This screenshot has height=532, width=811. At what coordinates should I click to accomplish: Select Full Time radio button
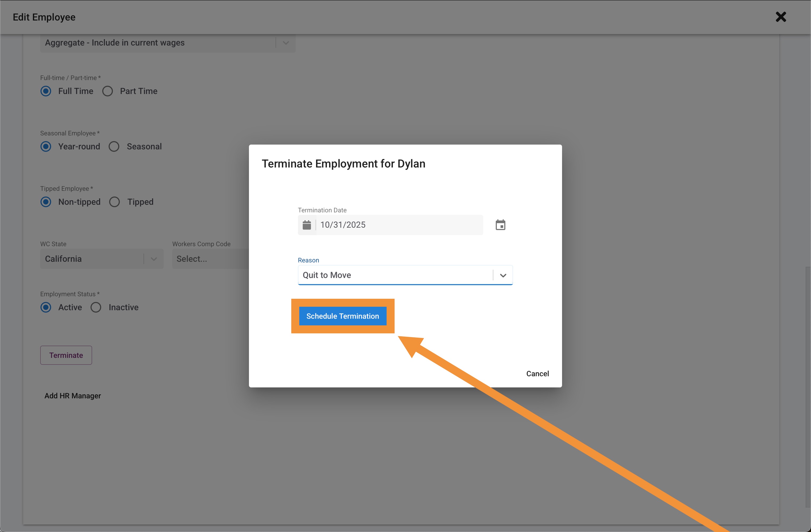[46, 91]
